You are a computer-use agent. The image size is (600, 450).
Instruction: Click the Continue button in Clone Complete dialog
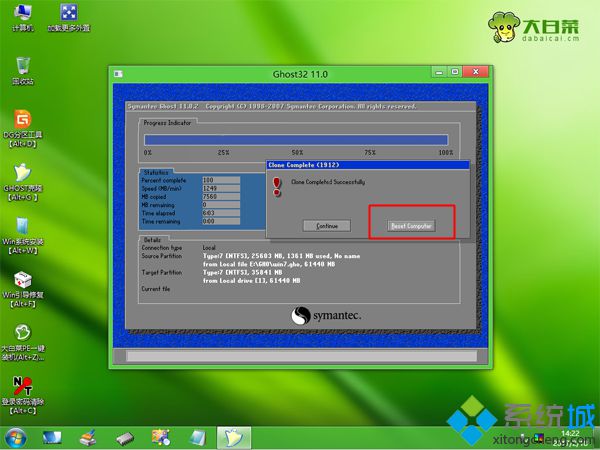point(327,226)
